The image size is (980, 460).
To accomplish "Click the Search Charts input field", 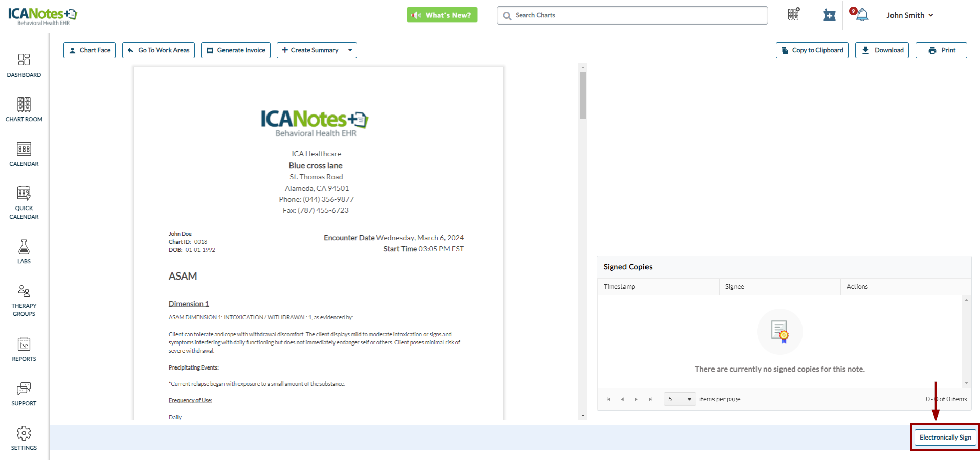I will (x=632, y=15).
